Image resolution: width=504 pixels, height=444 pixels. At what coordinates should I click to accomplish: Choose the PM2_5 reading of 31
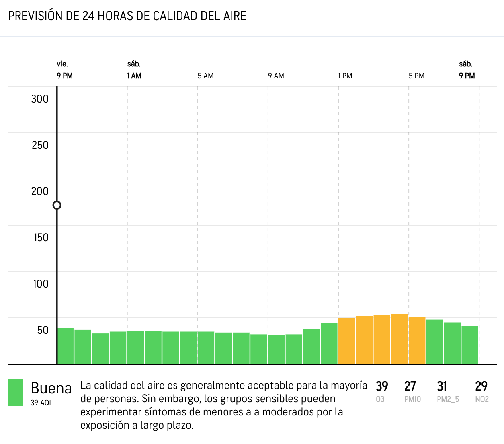(x=442, y=386)
